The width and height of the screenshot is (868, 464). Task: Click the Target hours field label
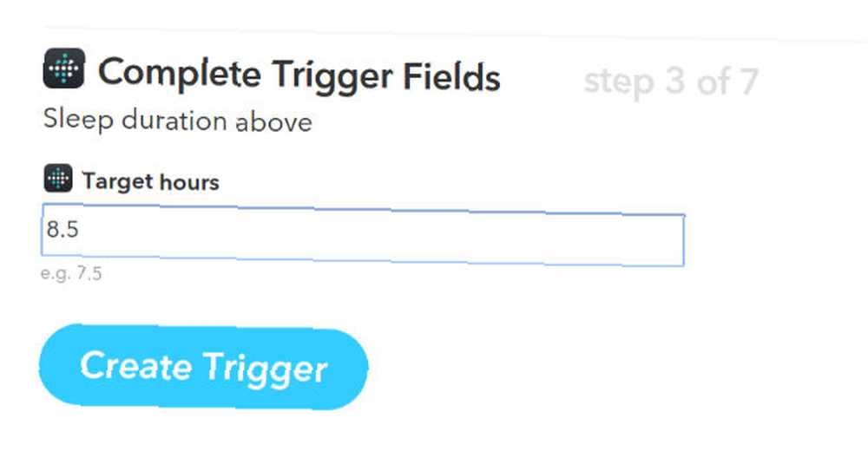click(150, 181)
